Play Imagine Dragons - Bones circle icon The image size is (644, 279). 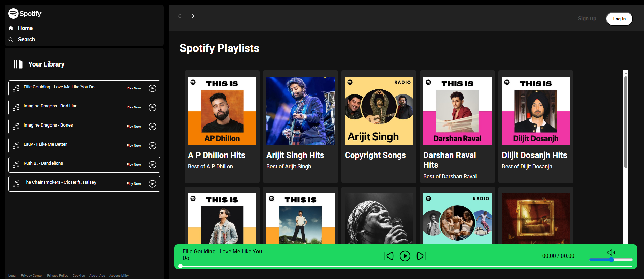(152, 127)
